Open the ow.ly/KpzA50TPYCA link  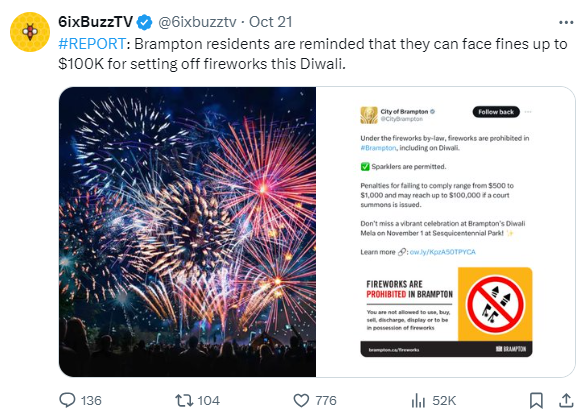point(442,252)
